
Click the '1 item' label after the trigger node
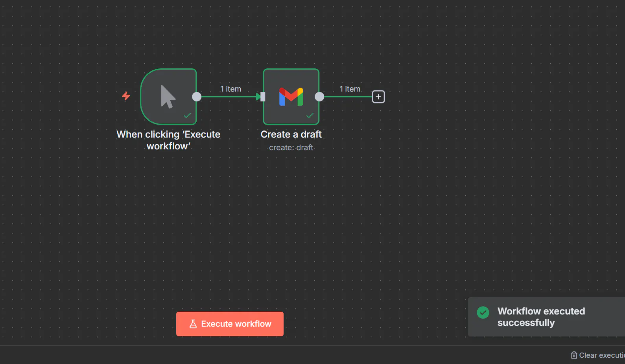click(230, 89)
